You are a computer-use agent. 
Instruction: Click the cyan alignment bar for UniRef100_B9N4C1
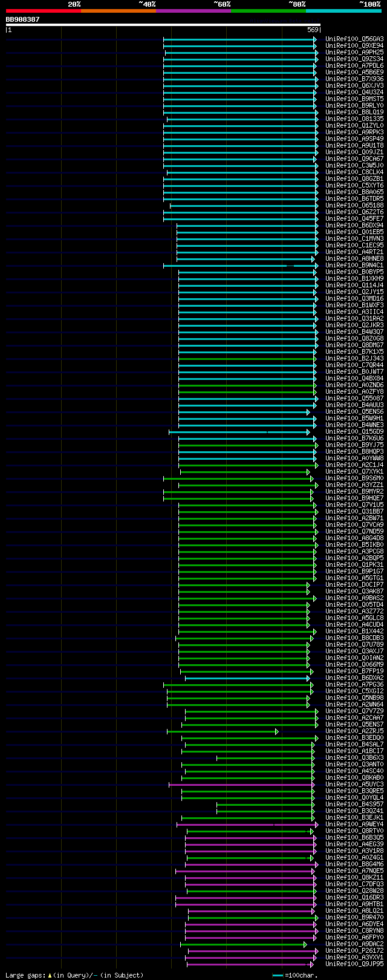(x=240, y=265)
